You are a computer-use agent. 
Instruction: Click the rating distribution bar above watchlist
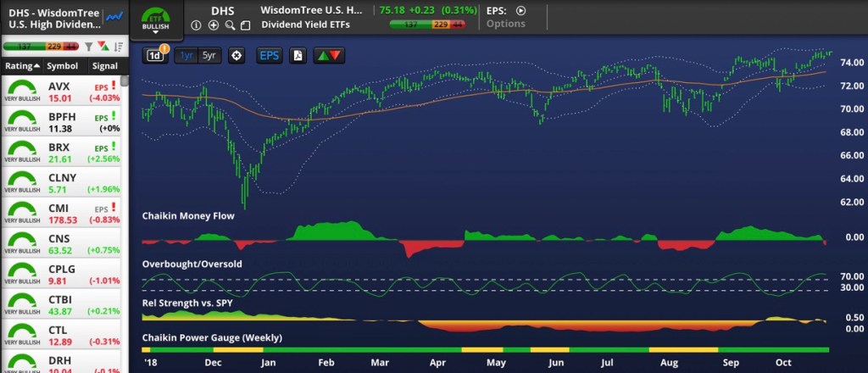(39, 45)
